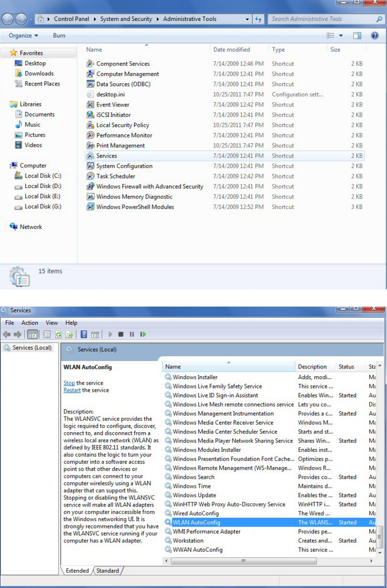Click Restart Service green icon
Viewport: 387px width, 588px height.
143,334
